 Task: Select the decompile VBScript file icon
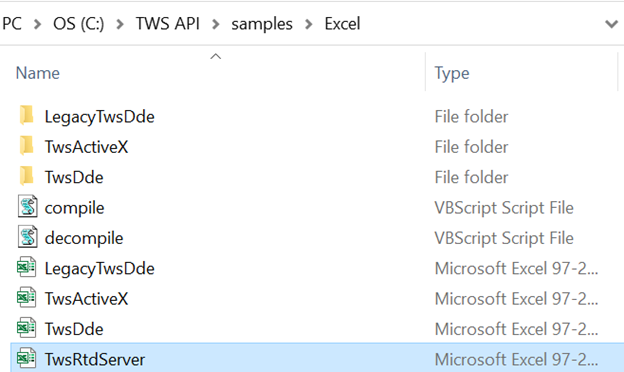pos(27,237)
